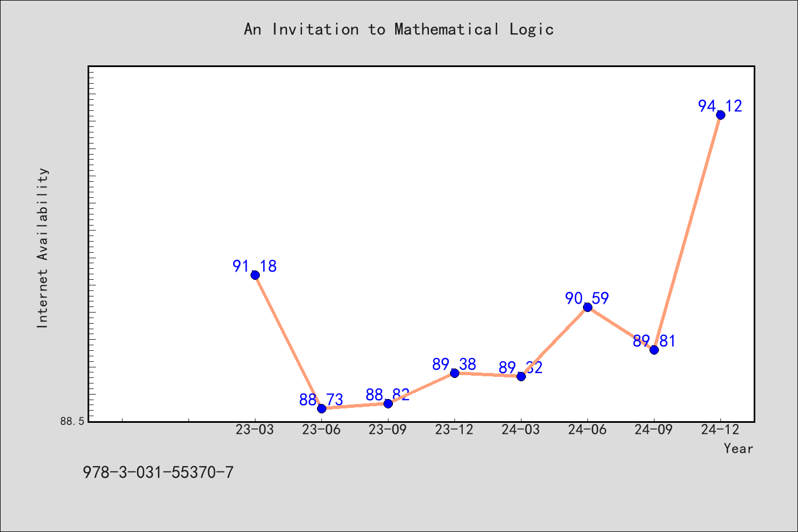Click the 'Year' axis title
The width and height of the screenshot is (798, 532).
click(738, 449)
